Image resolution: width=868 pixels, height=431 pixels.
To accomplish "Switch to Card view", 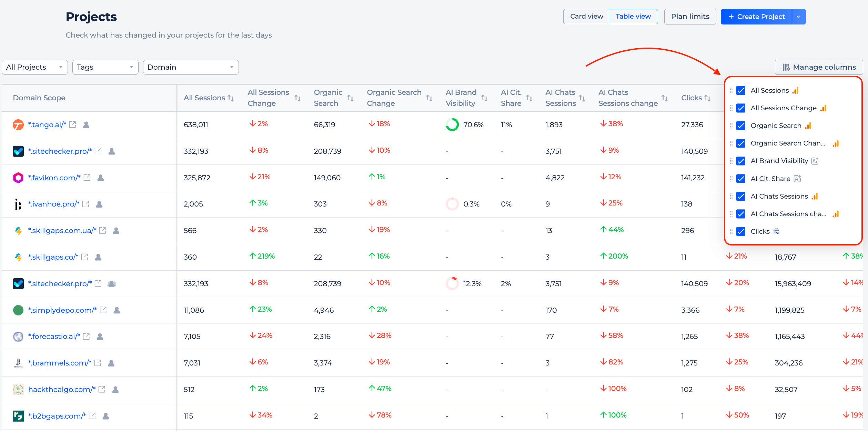I will [x=586, y=17].
